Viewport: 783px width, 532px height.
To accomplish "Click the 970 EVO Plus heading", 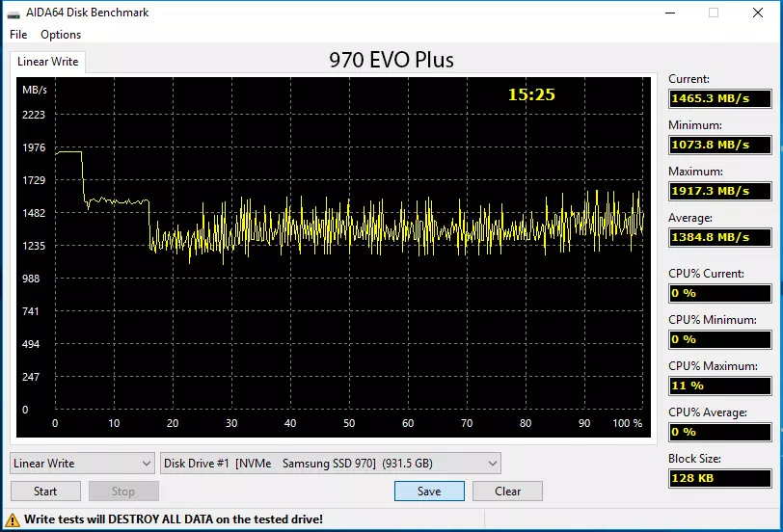I will (391, 60).
